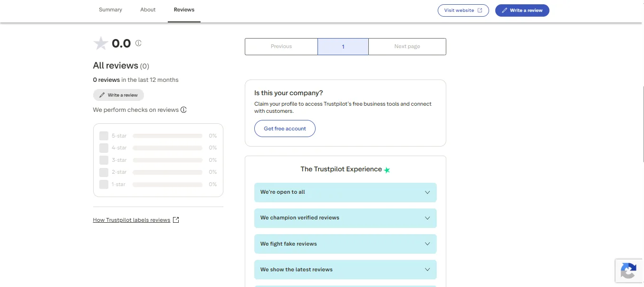Click the blue 'Write a review' button in the header
644x287 pixels.
(x=522, y=10)
